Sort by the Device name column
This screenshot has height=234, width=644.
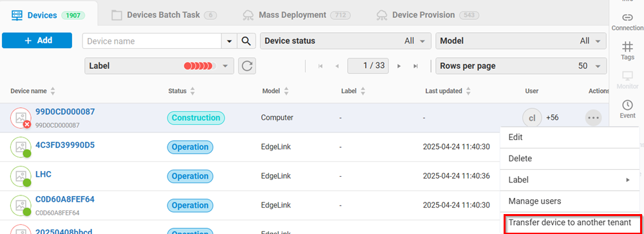click(x=52, y=91)
